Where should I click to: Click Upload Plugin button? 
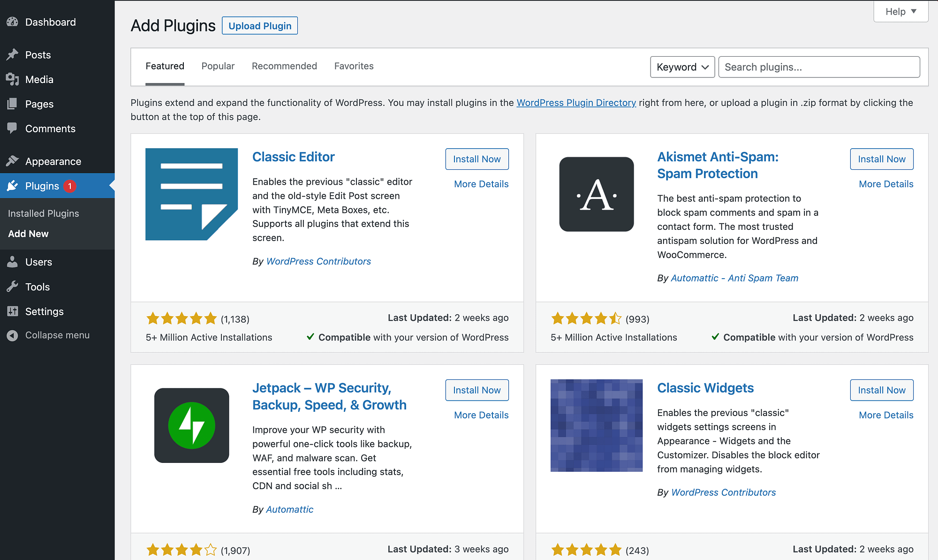pyautogui.click(x=260, y=25)
